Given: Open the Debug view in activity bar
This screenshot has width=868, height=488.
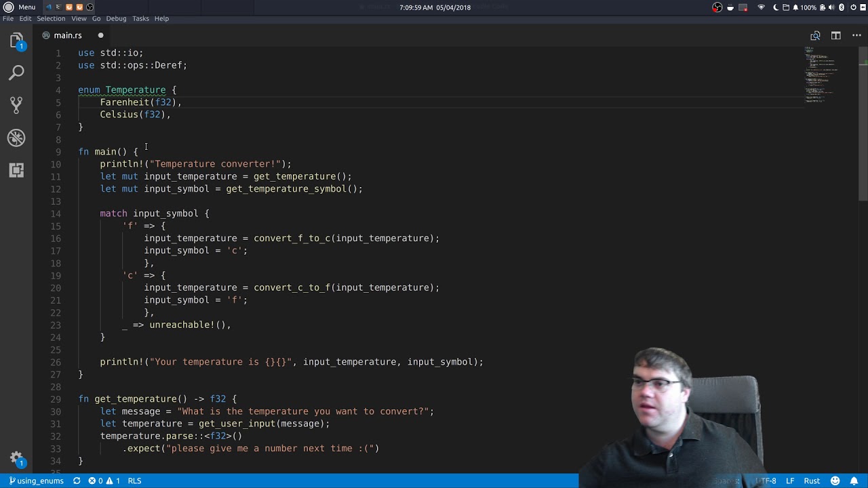Looking at the screenshot, I should [17, 138].
